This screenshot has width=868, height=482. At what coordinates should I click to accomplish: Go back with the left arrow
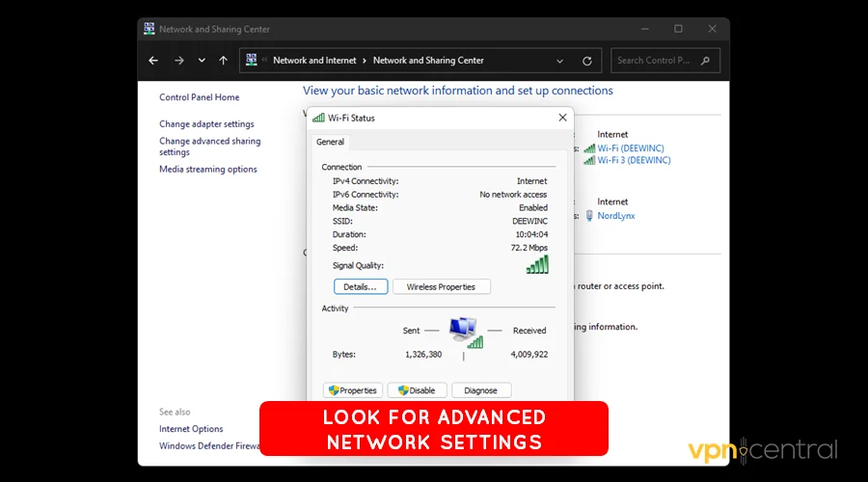tap(153, 61)
